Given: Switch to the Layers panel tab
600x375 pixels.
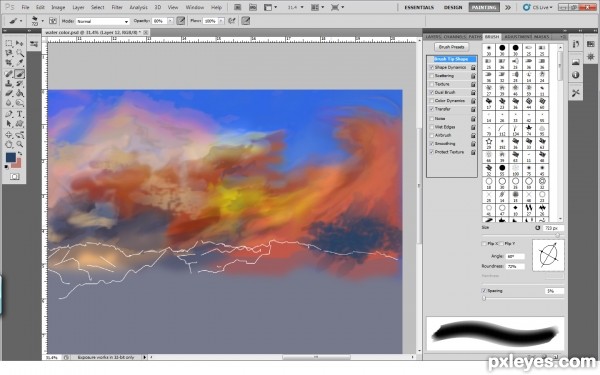Looking at the screenshot, I should (x=433, y=37).
